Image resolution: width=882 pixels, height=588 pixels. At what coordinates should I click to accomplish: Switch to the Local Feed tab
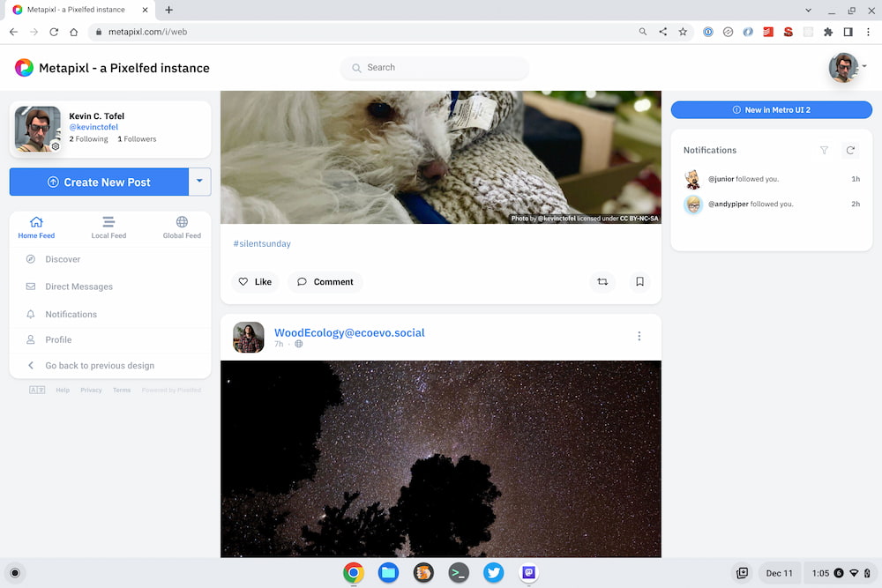pyautogui.click(x=108, y=227)
